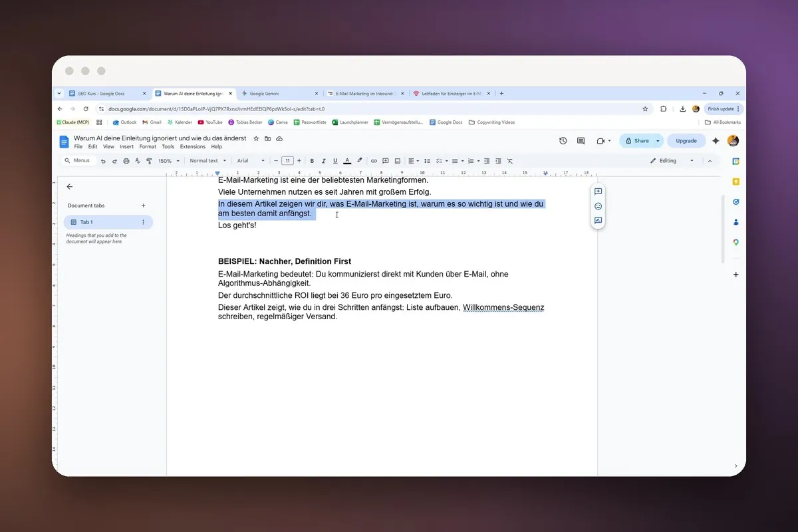Star the document title
Screen dimensions: 798x532
click(256, 138)
